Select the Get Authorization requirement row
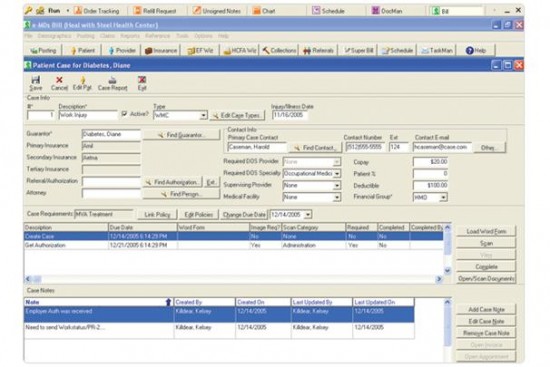Viewport: 550px width, 367px height. tap(233, 245)
